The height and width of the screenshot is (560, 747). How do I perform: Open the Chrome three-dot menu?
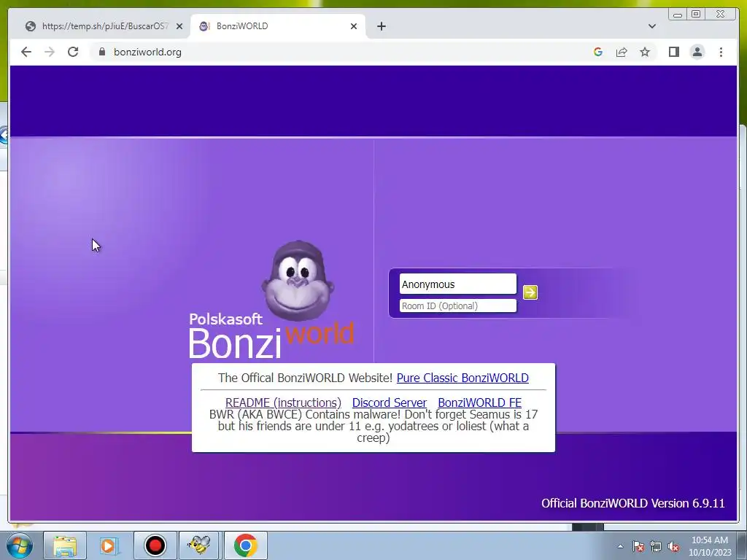pos(721,52)
